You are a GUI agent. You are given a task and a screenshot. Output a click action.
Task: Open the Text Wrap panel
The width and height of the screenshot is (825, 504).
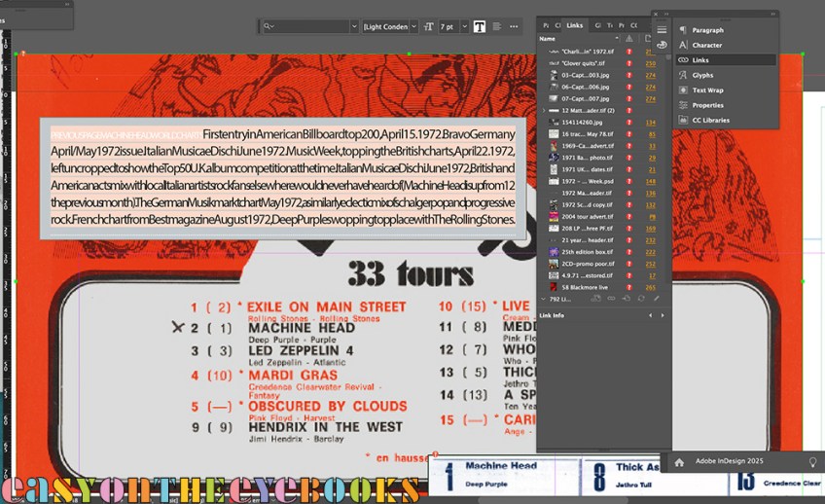(x=707, y=90)
